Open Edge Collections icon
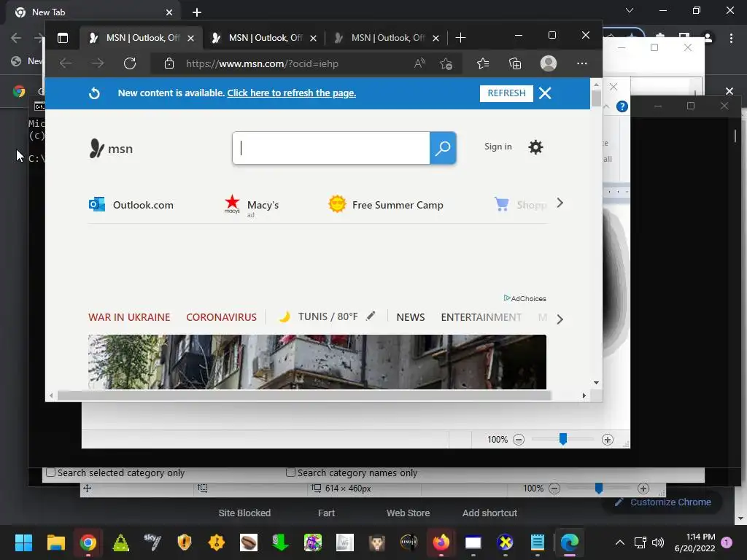This screenshot has height=560, width=747. [515, 63]
